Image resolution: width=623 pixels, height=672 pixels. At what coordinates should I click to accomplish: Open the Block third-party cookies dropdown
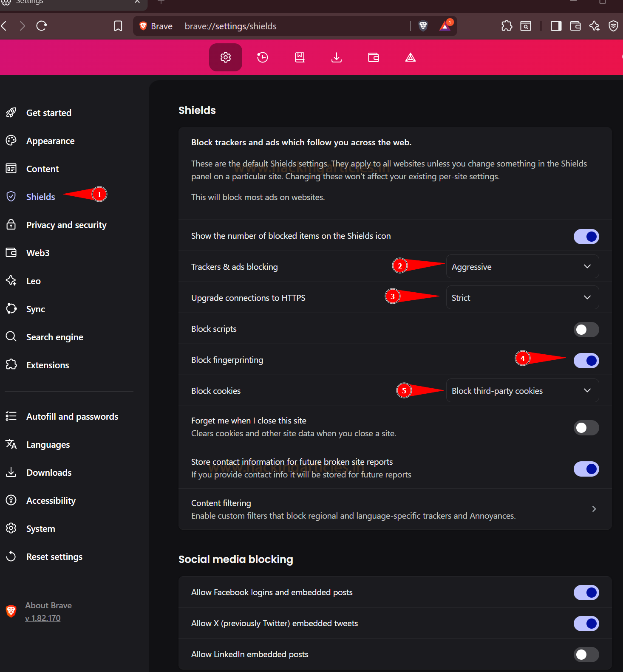522,390
